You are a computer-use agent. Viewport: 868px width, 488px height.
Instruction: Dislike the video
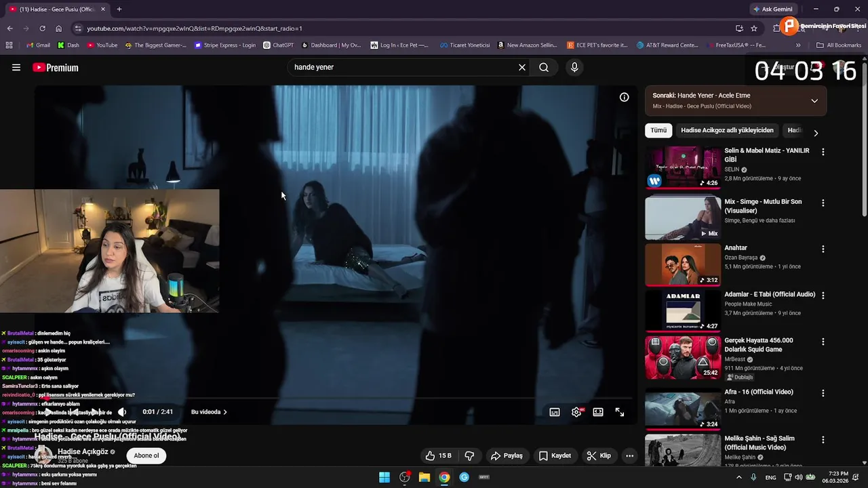pos(469,455)
